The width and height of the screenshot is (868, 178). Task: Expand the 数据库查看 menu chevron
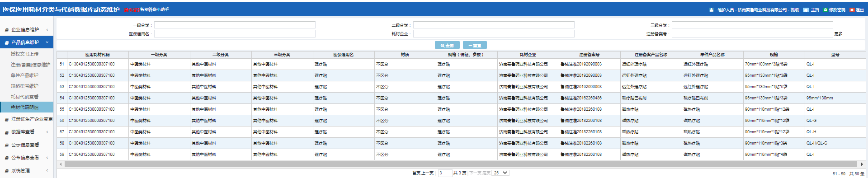[47, 132]
